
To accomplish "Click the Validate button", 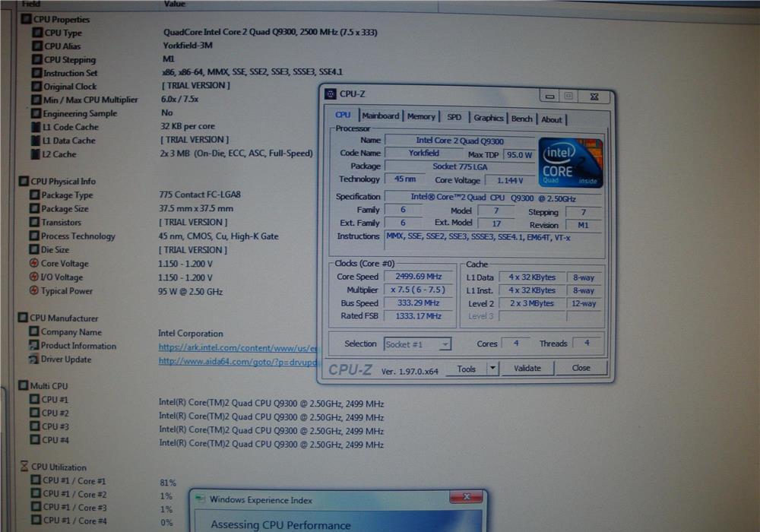I will [527, 369].
